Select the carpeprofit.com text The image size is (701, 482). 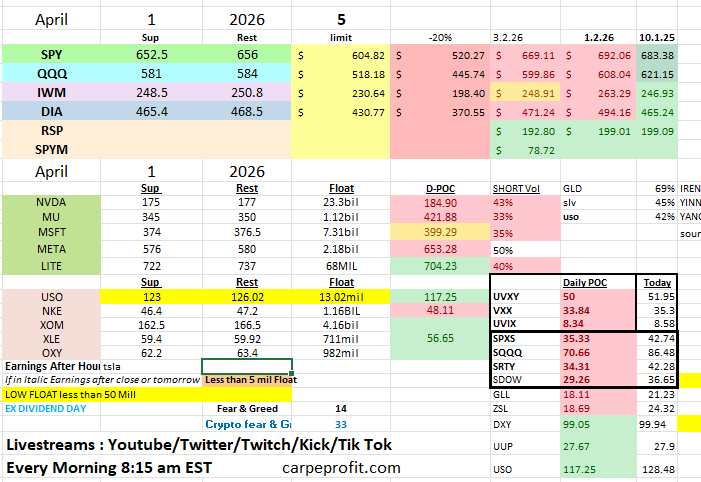point(342,468)
